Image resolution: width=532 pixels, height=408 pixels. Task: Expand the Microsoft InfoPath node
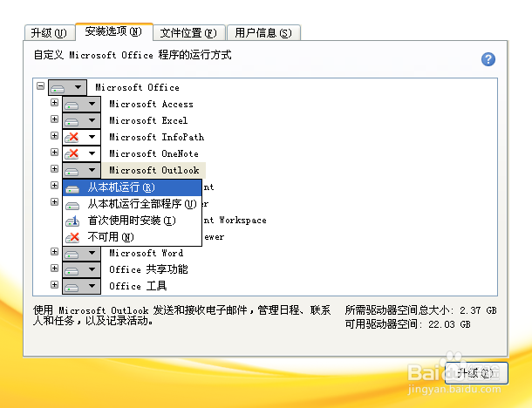tap(54, 136)
